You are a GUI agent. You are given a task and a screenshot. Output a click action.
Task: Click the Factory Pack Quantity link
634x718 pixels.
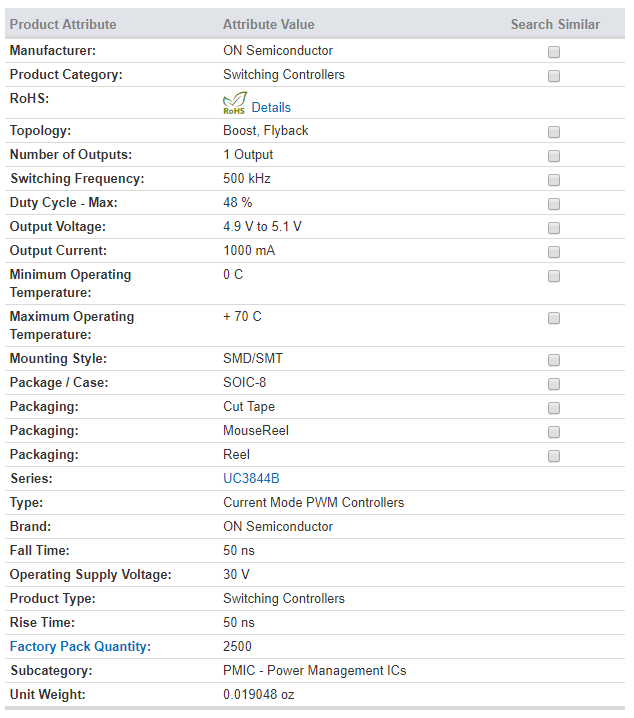(x=80, y=647)
